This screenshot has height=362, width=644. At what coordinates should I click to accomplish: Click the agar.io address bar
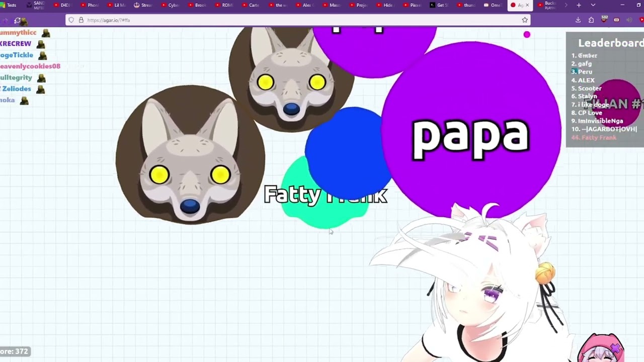coord(297,20)
